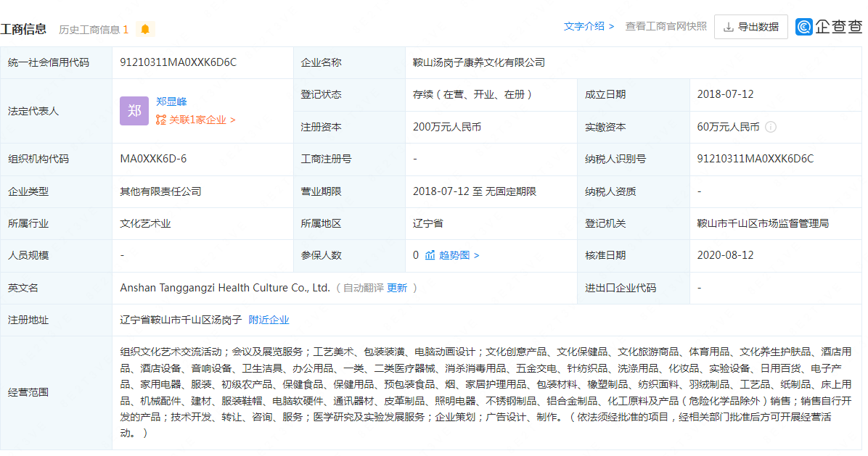Click the 组织机构代码 value MA0XXK6D-6

pyautogui.click(x=153, y=159)
